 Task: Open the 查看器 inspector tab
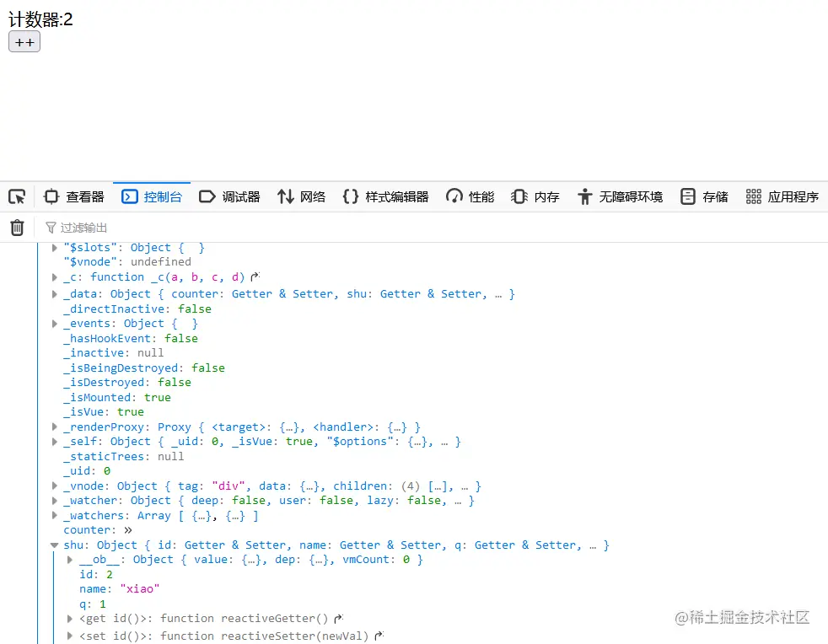coord(74,197)
